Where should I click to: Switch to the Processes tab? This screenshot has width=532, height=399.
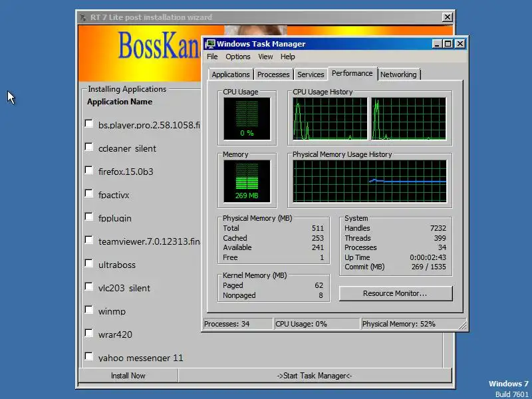273,74
